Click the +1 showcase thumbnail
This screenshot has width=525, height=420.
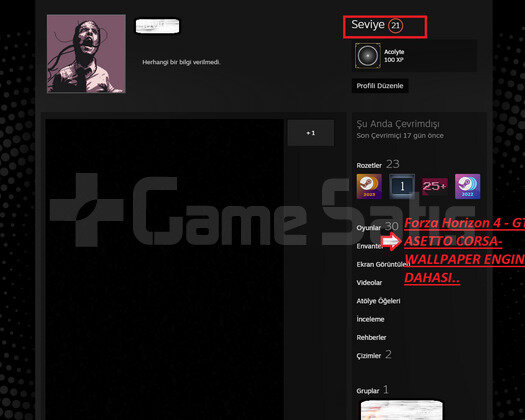(311, 133)
